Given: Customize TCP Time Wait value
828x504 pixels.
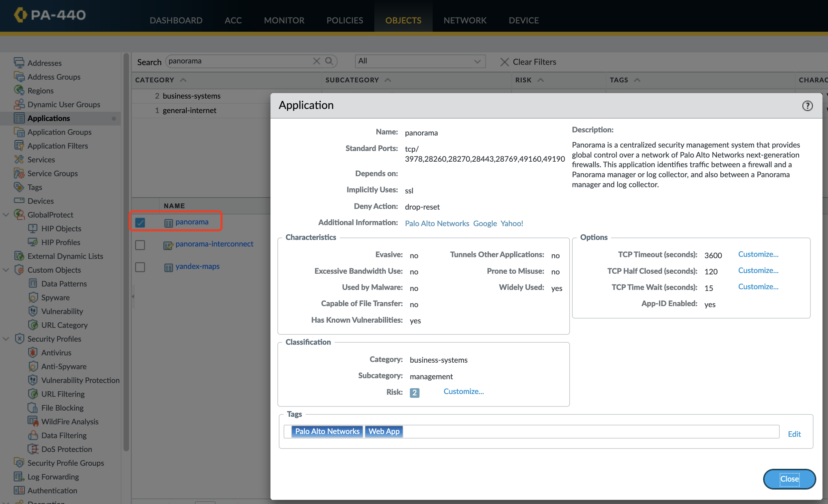Looking at the screenshot, I should (758, 286).
